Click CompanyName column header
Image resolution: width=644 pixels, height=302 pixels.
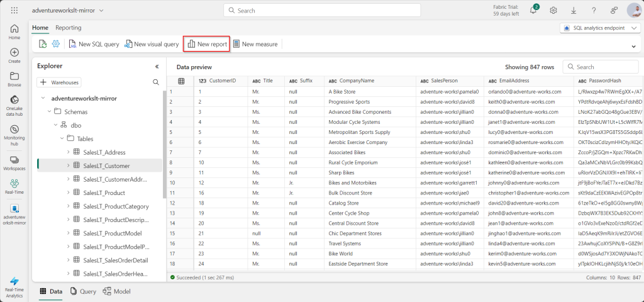(370, 81)
